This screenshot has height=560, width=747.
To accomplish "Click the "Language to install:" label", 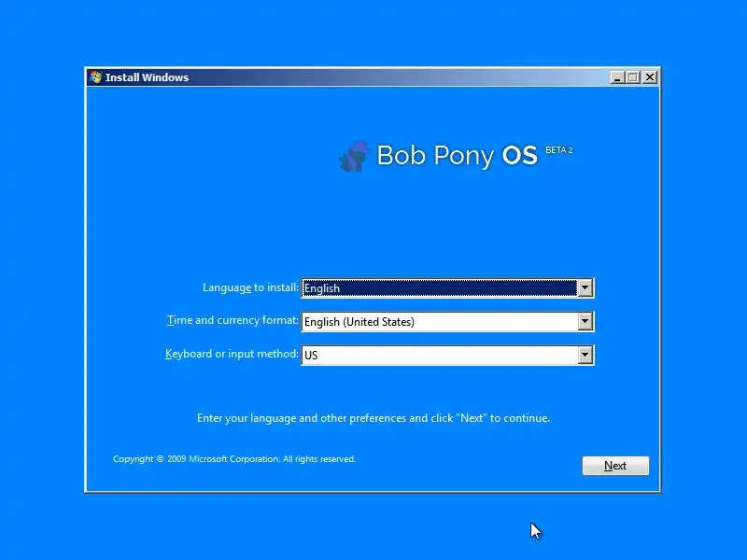I will click(x=250, y=287).
